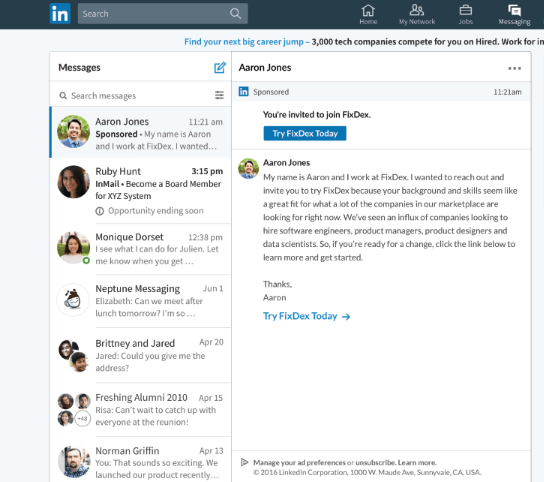Open Ruby Hunt InMail conversation
544x482 pixels.
pos(141,191)
